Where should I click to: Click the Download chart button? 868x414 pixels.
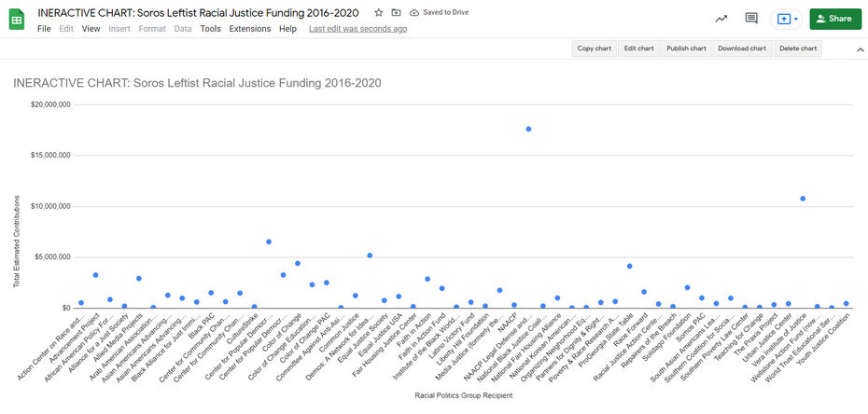click(741, 48)
